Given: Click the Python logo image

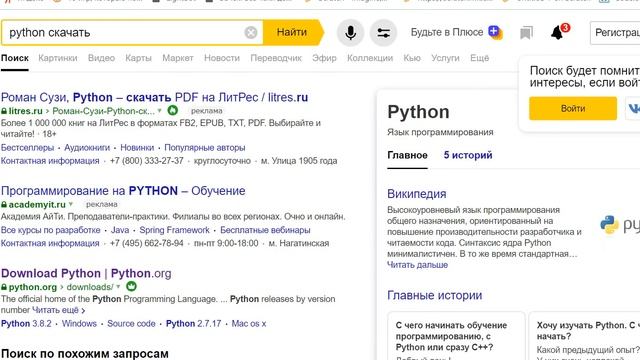Looking at the screenshot, I should pos(619,224).
